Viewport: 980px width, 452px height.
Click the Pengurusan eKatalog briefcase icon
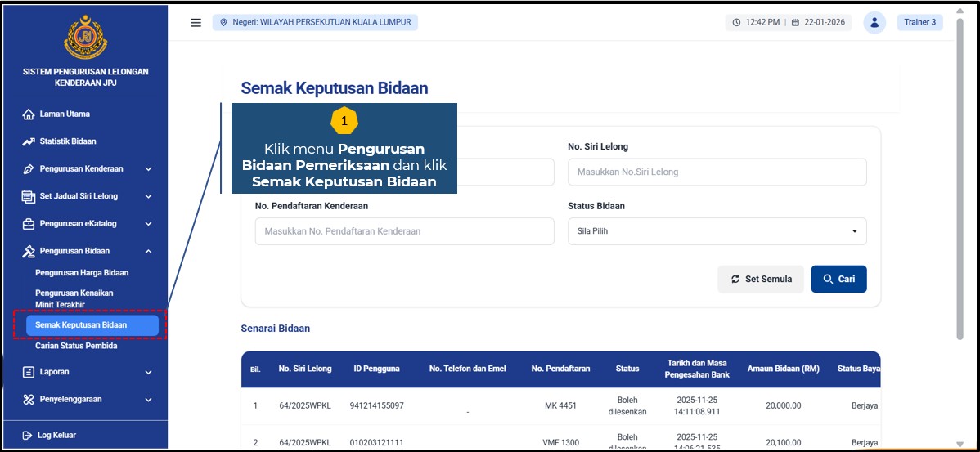[x=29, y=224]
